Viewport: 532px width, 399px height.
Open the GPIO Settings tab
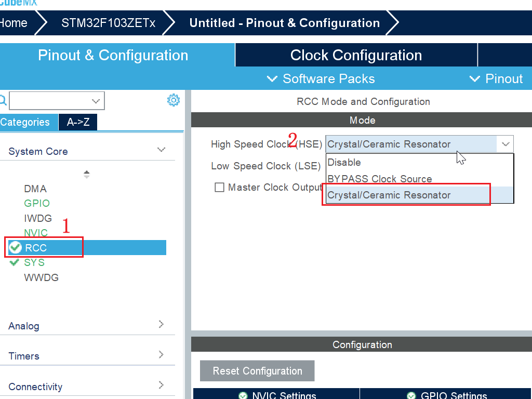tap(445, 394)
